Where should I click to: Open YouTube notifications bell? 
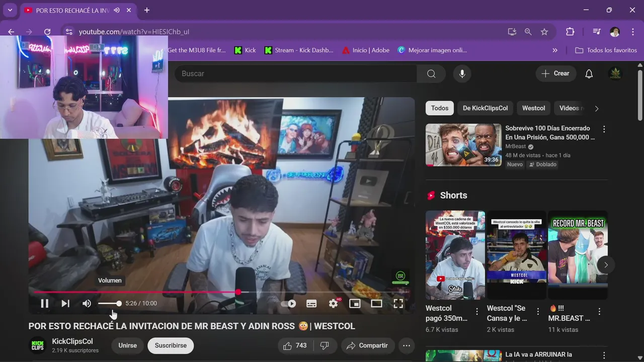coord(589,73)
